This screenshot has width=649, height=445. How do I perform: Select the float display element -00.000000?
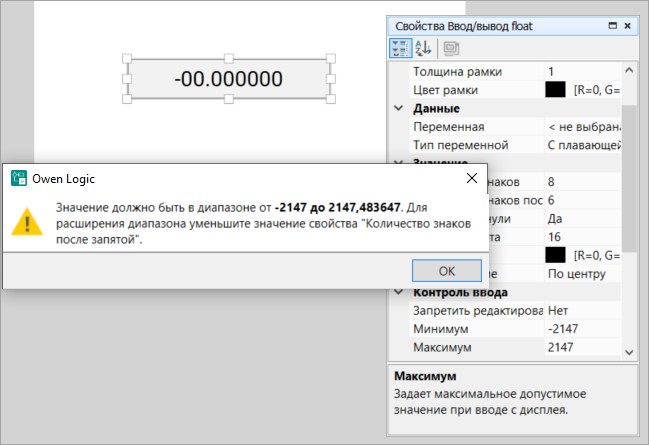pos(228,79)
